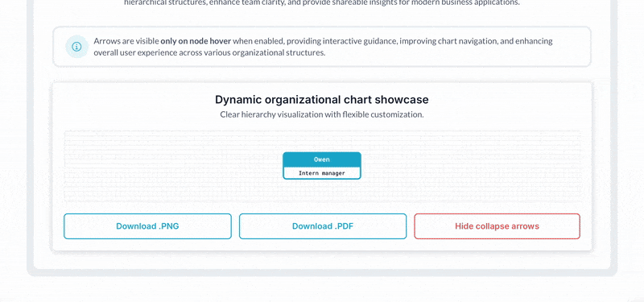Click the Dynamic organizational chart showcase heading
Image resolution: width=644 pixels, height=302 pixels.
pos(322,99)
